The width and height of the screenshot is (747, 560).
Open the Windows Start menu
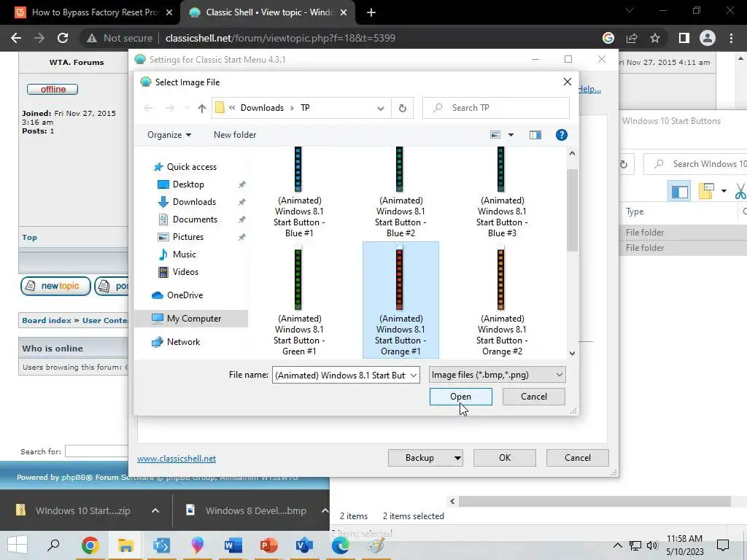[x=18, y=545]
